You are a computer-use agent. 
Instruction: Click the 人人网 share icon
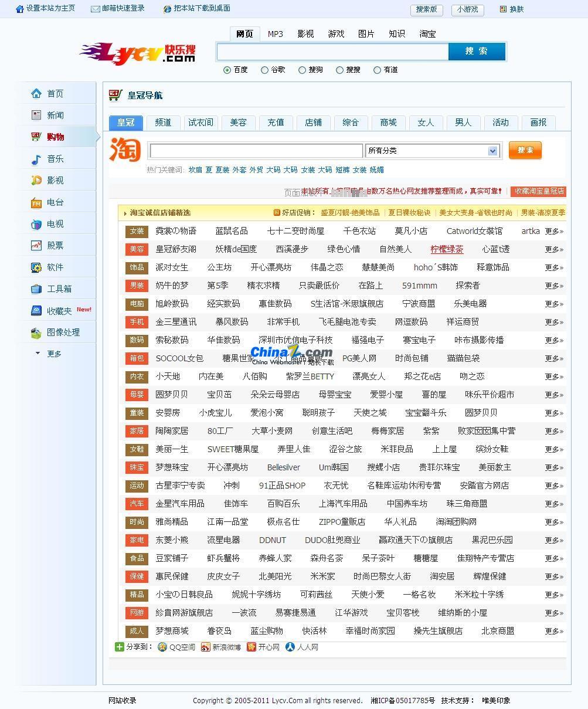(290, 647)
